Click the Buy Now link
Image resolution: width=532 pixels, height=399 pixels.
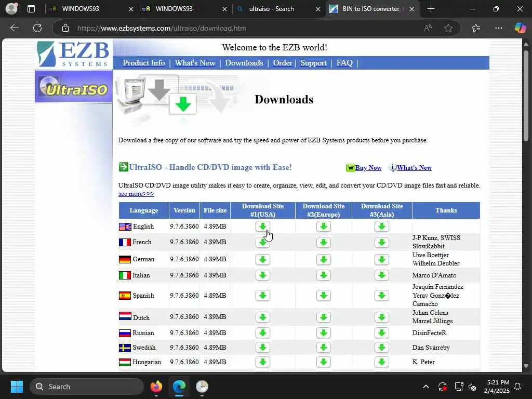tap(368, 168)
